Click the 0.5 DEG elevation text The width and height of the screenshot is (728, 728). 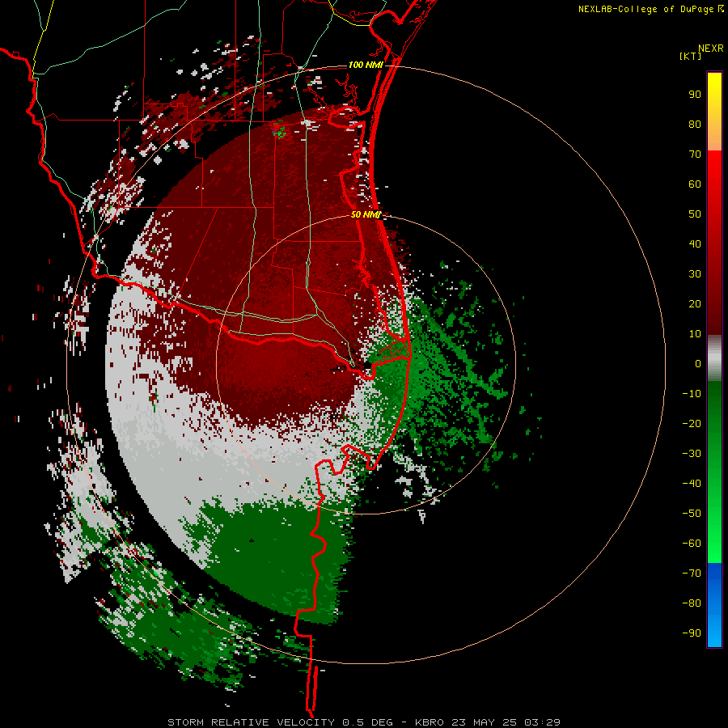coord(368,722)
